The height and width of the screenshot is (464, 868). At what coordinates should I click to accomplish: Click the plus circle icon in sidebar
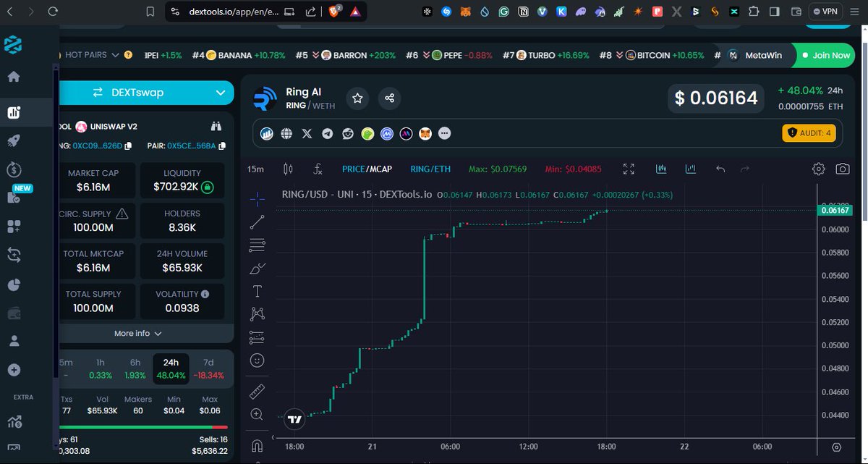(14, 369)
